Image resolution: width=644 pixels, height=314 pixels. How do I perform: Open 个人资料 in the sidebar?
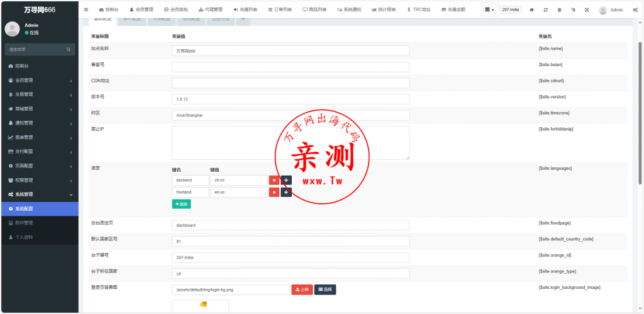pos(39,237)
